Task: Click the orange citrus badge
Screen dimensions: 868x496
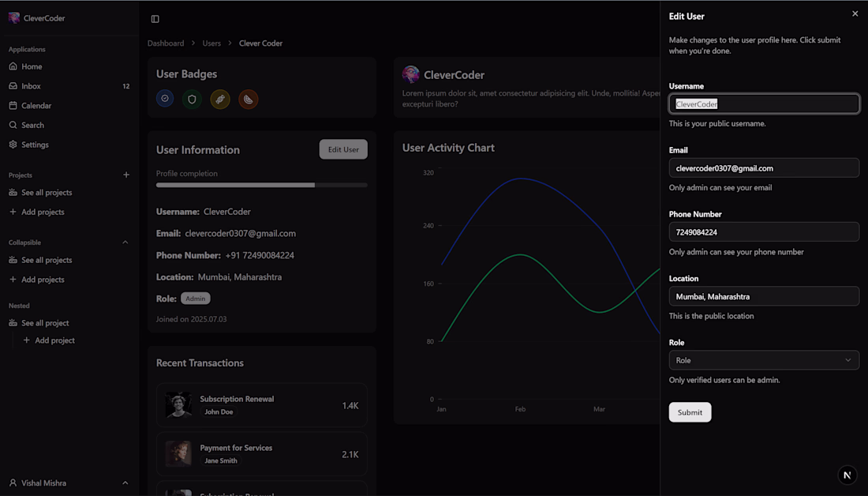Action: pyautogui.click(x=248, y=100)
